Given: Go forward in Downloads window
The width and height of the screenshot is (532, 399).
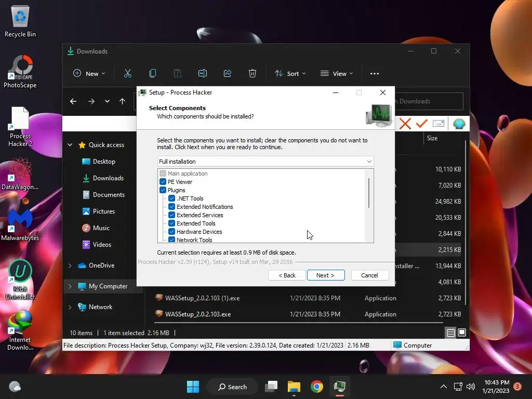Looking at the screenshot, I should [x=91, y=101].
